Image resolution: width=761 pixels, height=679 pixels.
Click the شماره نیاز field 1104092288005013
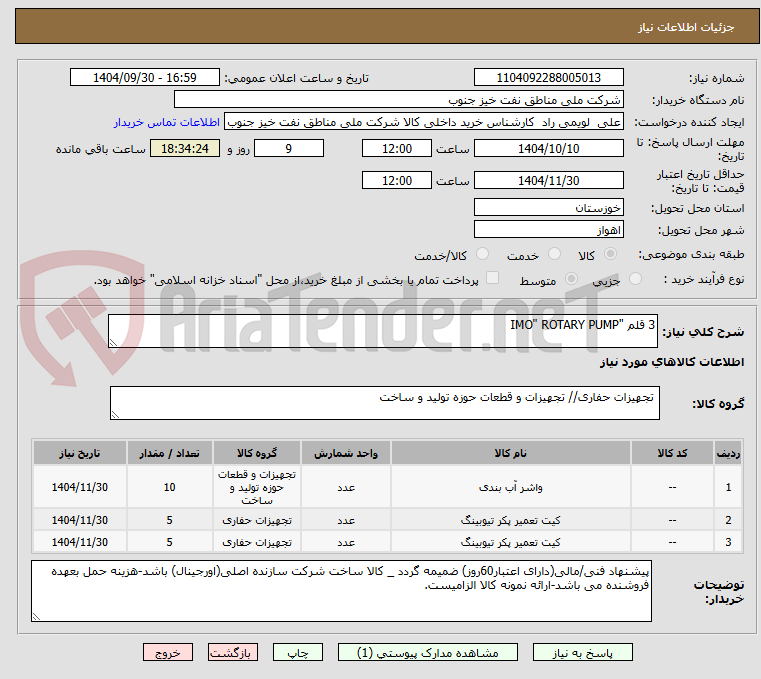[x=548, y=78]
